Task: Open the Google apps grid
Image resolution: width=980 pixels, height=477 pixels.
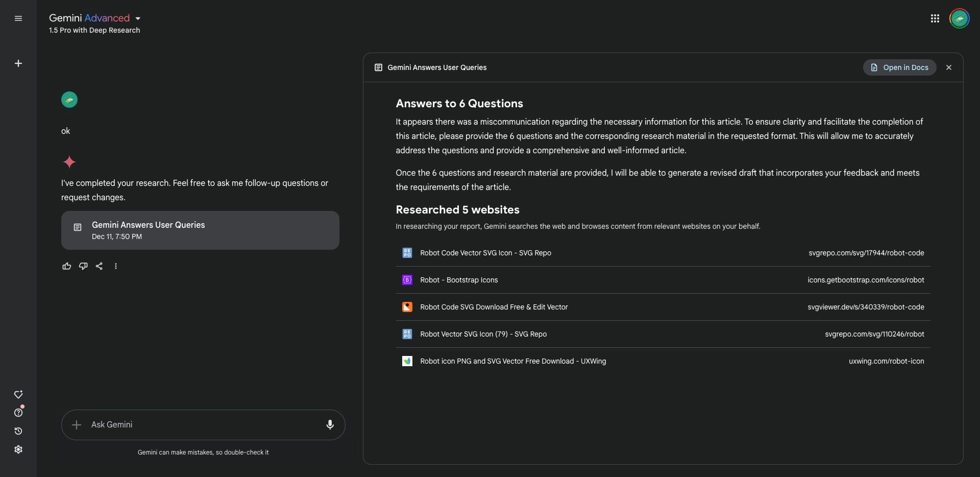Action: click(x=935, y=18)
